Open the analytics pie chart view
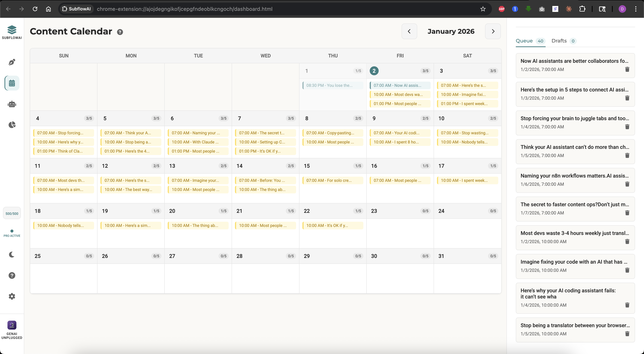Image resolution: width=644 pixels, height=354 pixels. point(12,125)
